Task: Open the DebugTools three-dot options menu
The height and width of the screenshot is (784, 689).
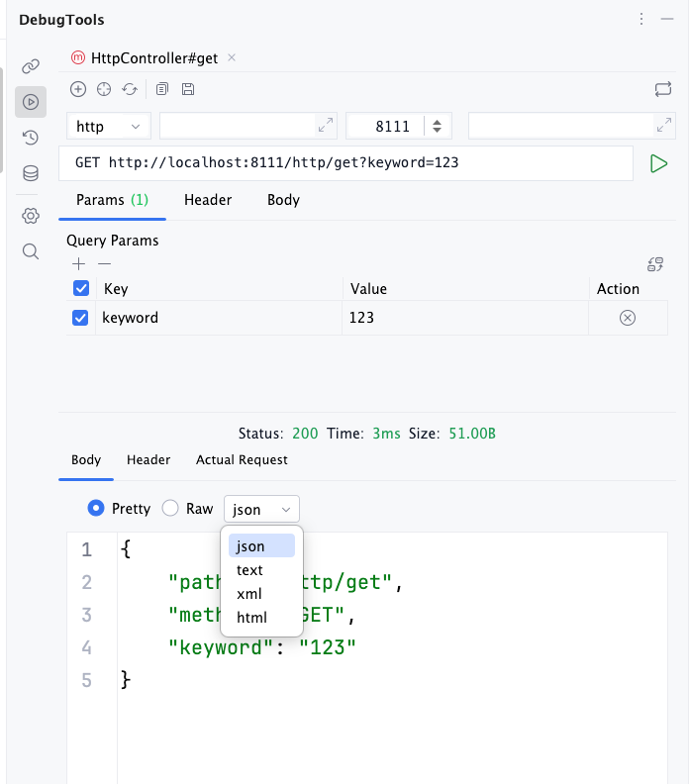Action: (641, 19)
